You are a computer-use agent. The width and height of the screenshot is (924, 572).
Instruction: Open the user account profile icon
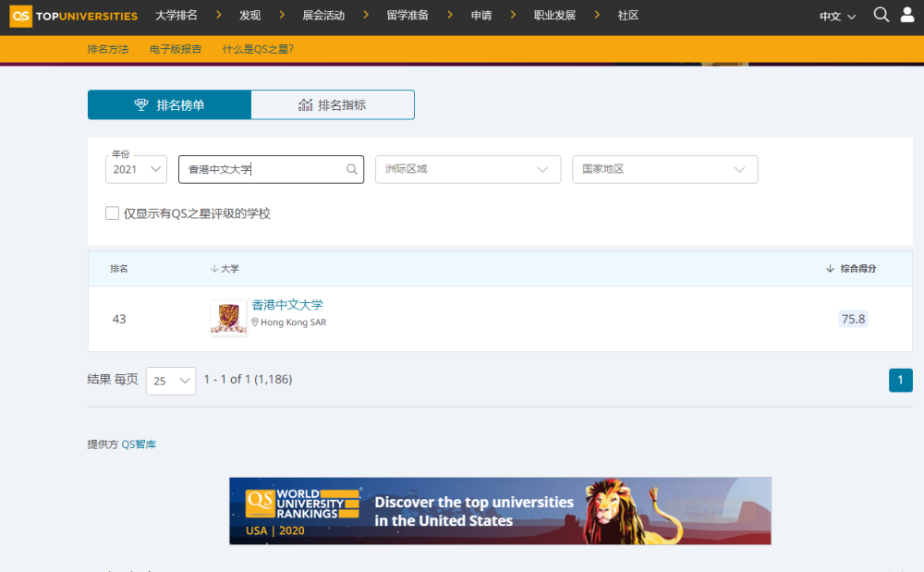[907, 15]
